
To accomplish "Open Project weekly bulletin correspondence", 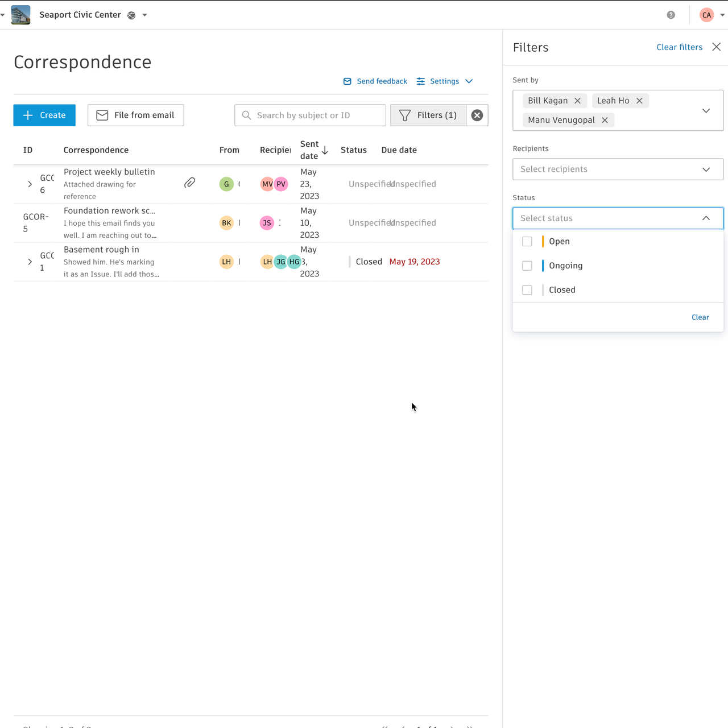I will [109, 172].
